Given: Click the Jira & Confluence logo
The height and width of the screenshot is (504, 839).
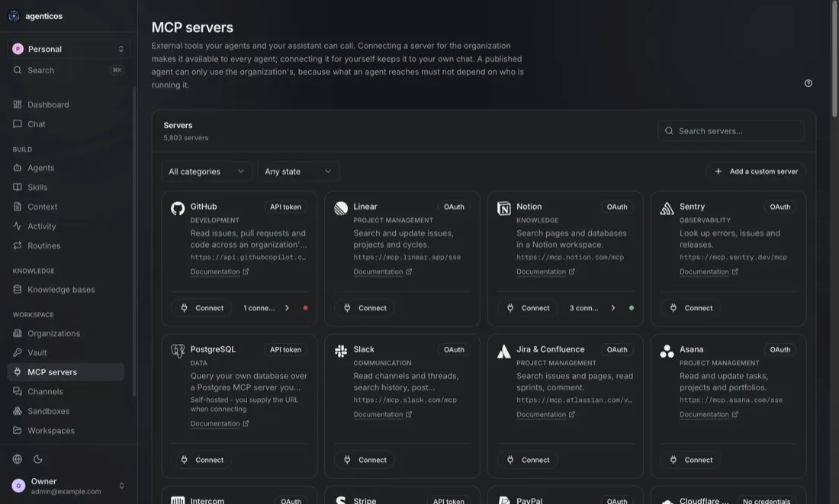Looking at the screenshot, I should click(504, 351).
